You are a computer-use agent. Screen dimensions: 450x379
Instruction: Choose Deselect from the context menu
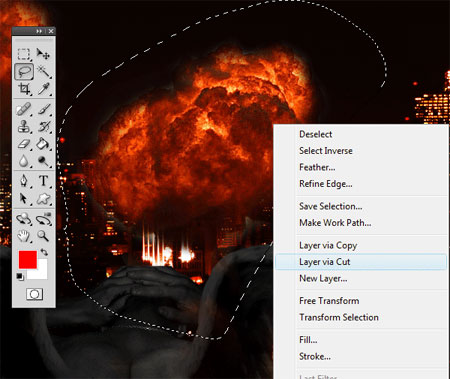[x=316, y=134]
